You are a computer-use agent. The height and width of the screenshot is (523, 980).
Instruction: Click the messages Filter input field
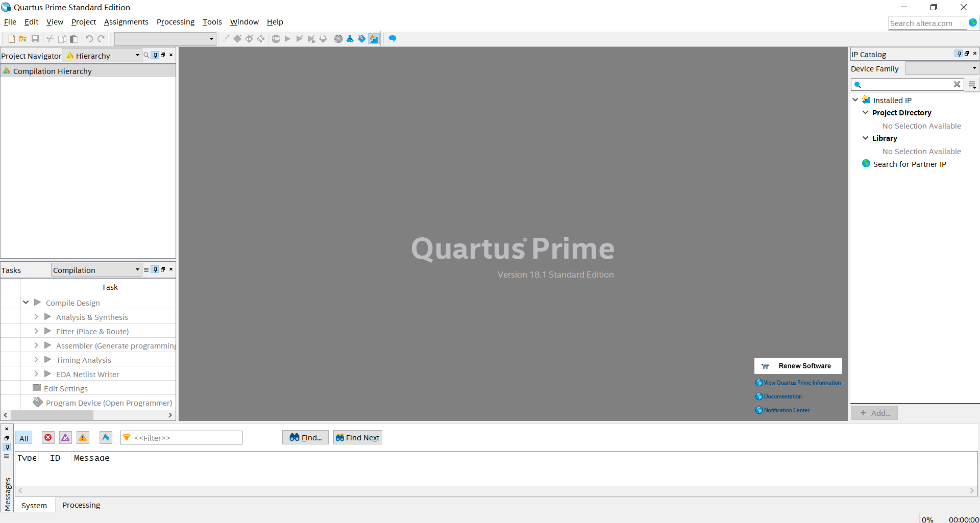coord(181,437)
